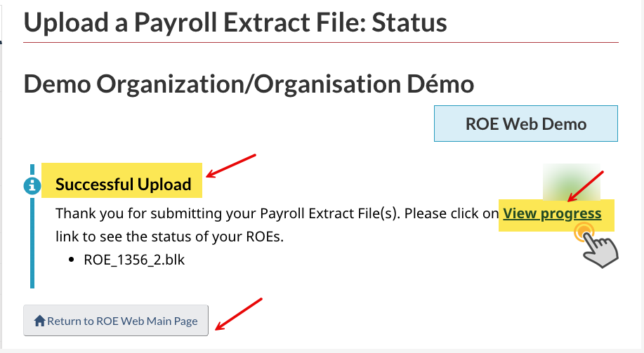Click the hand cursor pointer graphic
The image size is (644, 353).
(x=600, y=250)
